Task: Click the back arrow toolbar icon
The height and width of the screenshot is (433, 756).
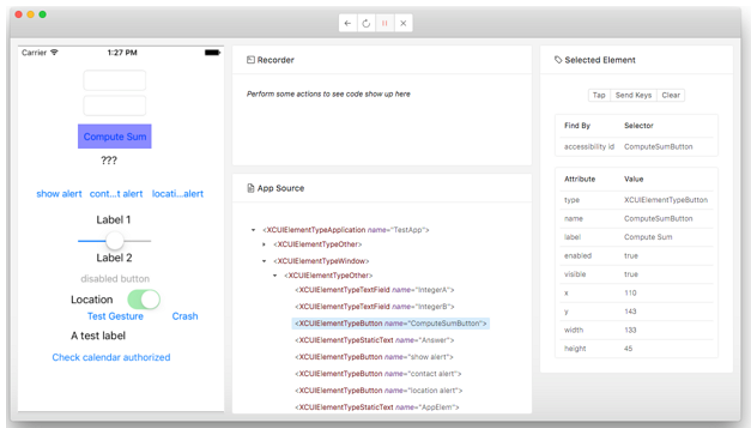Action: (347, 22)
